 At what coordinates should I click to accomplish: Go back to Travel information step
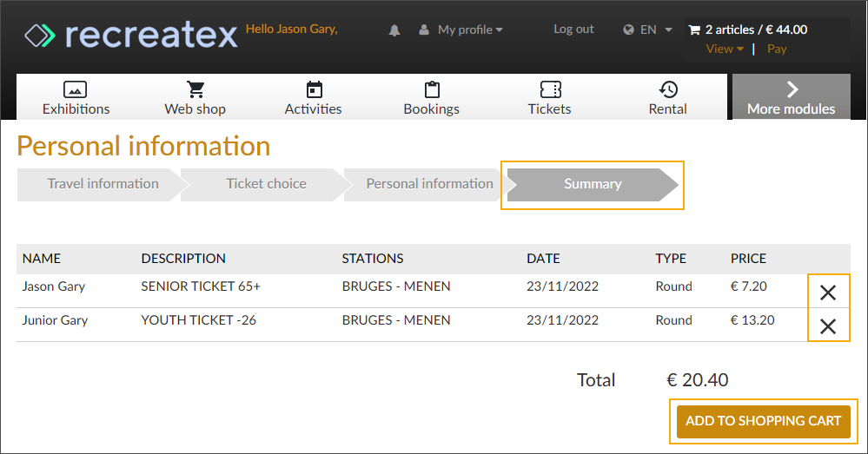[x=103, y=184]
